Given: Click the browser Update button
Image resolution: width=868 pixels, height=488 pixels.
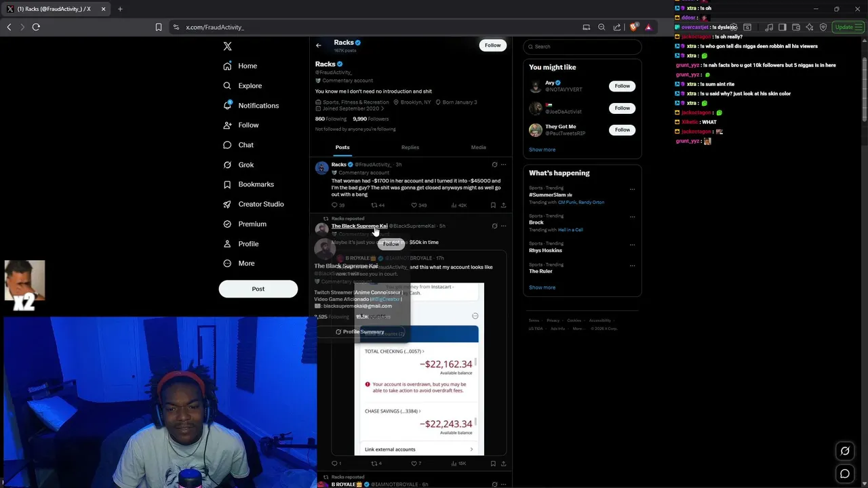Looking at the screenshot, I should [x=848, y=27].
